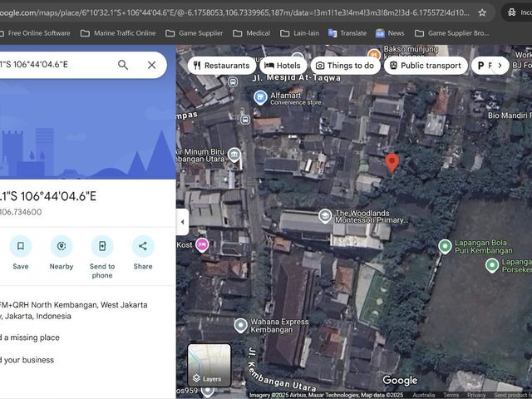Select the Wahana Express Kembangan marker

click(240, 326)
